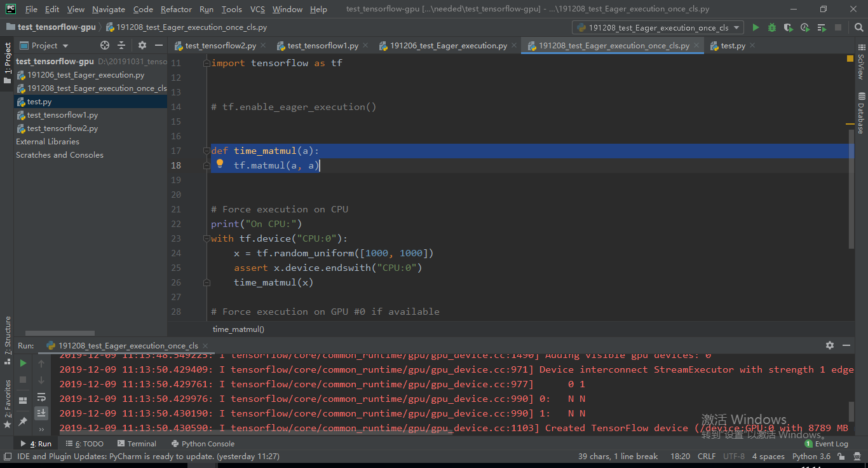This screenshot has height=468, width=868.
Task: Hide the Project tool window
Action: (x=158, y=45)
